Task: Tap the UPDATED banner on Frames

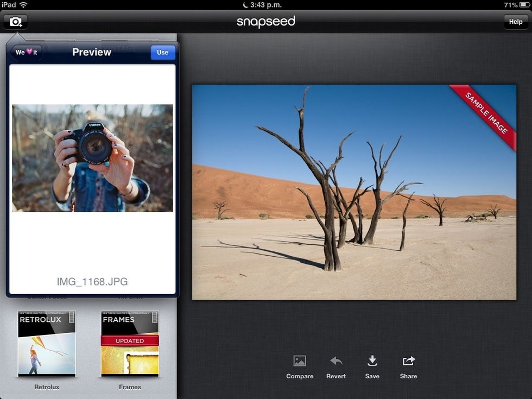Action: (x=130, y=341)
